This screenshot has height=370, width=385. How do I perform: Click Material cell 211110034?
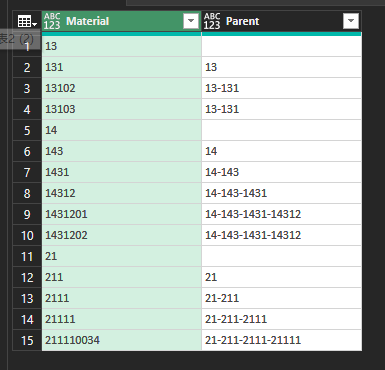click(x=122, y=340)
